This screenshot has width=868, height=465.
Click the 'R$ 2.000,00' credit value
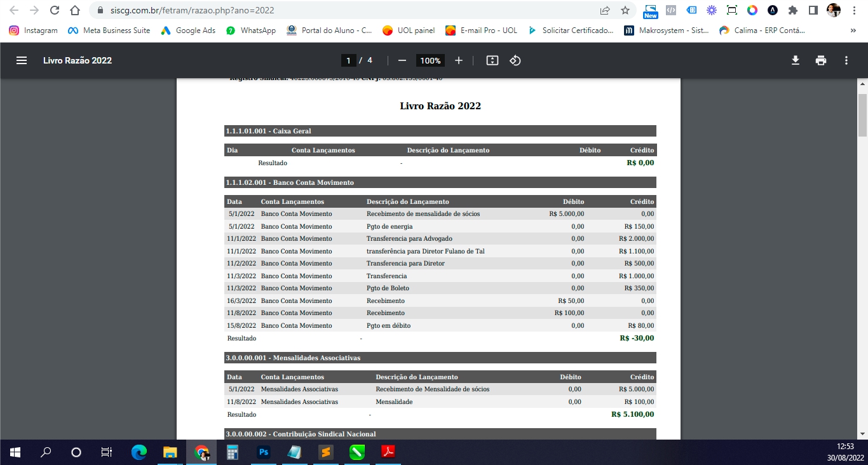coord(637,239)
